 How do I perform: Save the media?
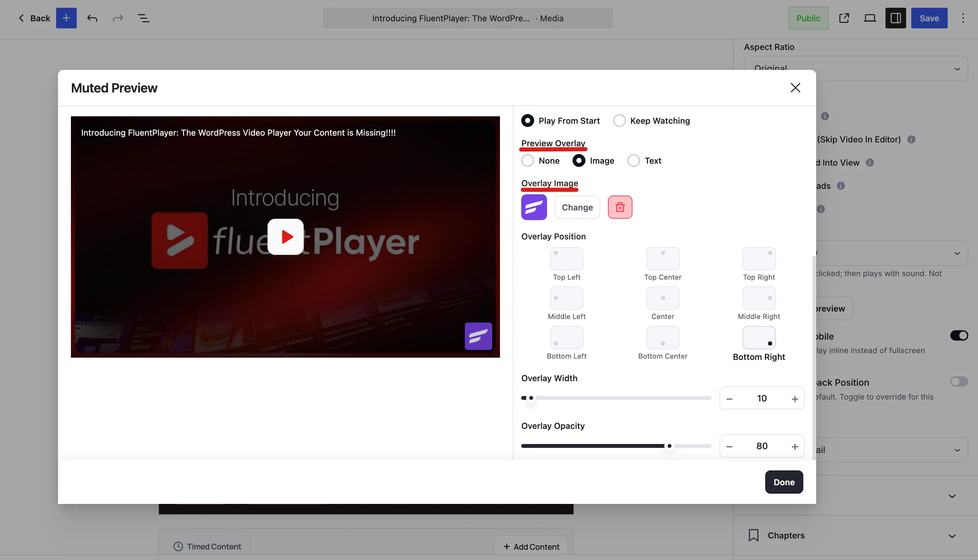pyautogui.click(x=929, y=18)
